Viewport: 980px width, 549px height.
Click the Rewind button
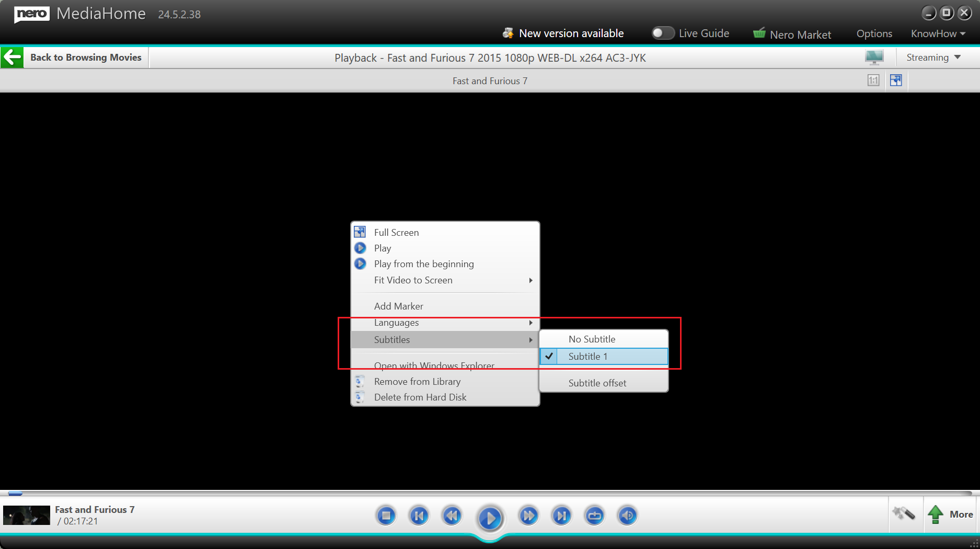click(x=452, y=516)
